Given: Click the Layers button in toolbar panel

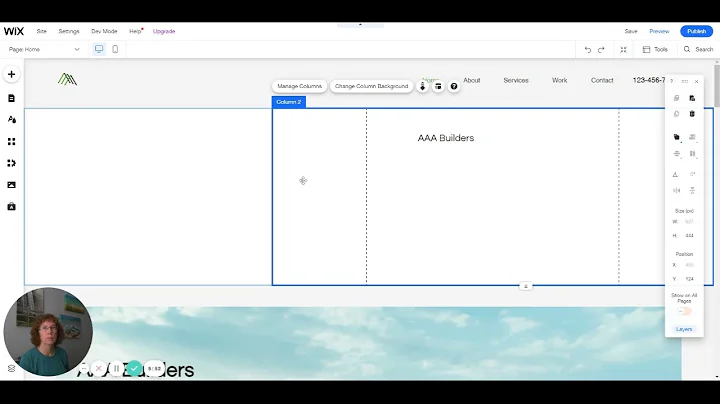Looking at the screenshot, I should [684, 329].
